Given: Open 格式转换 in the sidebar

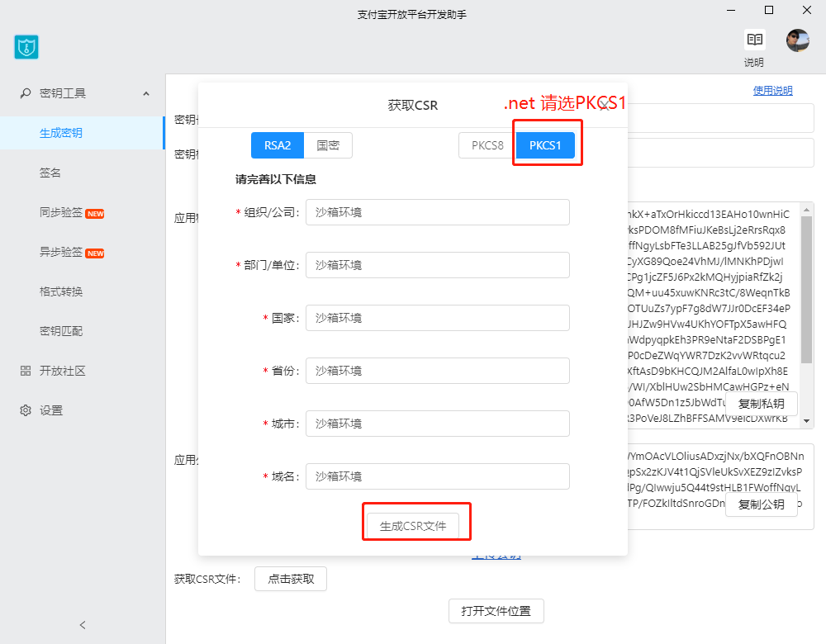Looking at the screenshot, I should (61, 291).
